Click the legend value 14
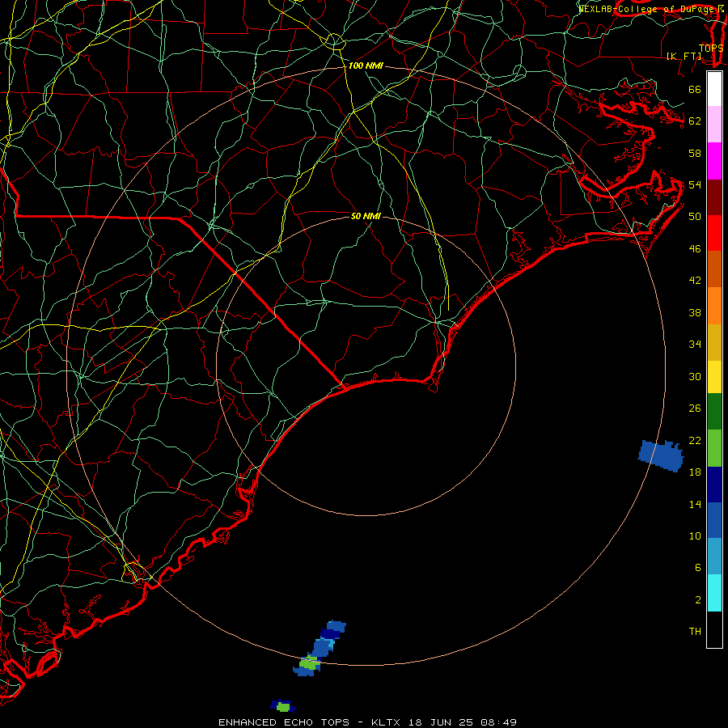 pos(695,504)
